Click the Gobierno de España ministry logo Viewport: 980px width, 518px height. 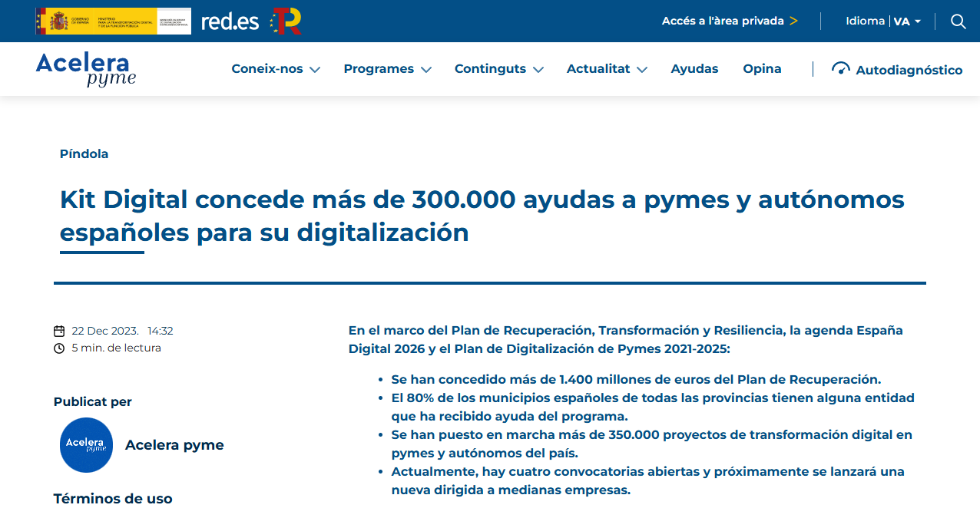[x=113, y=21]
